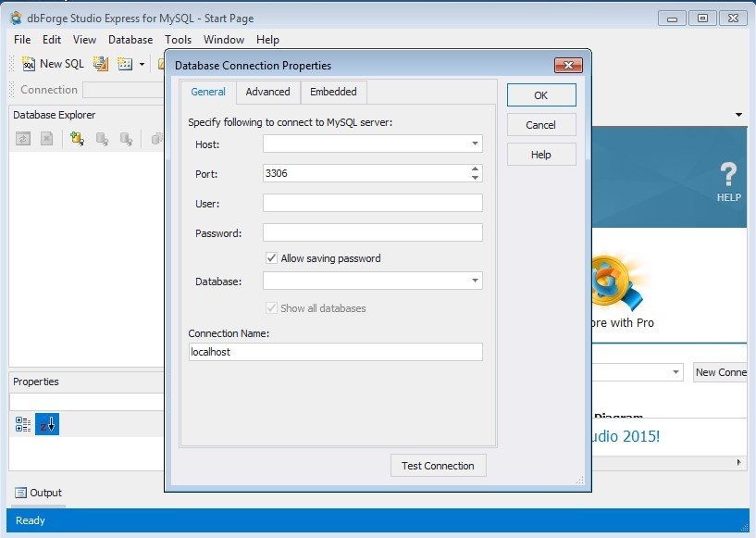Open the Start Page connection dropdown

[675, 372]
